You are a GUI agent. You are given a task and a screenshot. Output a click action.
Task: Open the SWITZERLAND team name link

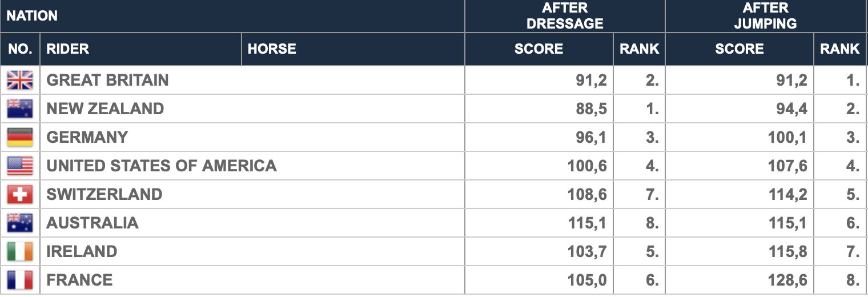(105, 194)
